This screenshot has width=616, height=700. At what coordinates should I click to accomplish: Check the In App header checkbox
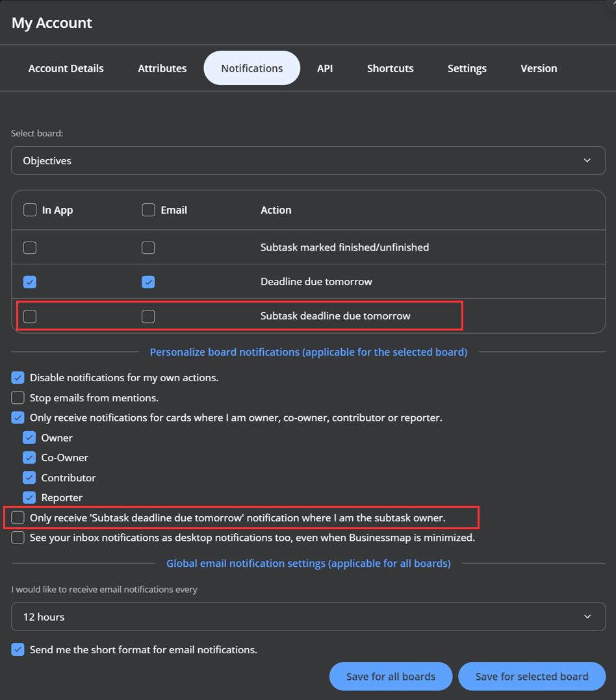(x=30, y=210)
